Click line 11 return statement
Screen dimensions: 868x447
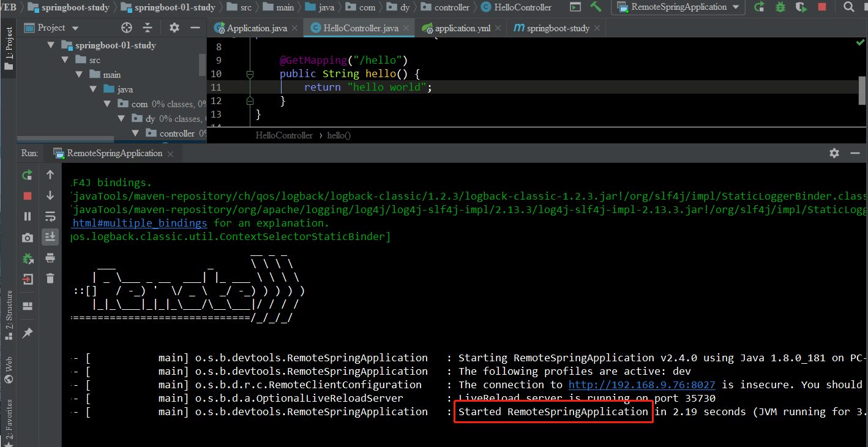(x=369, y=87)
